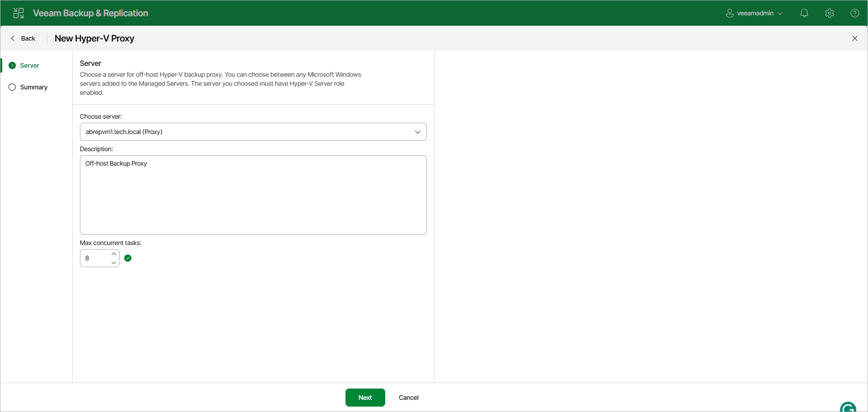Image resolution: width=868 pixels, height=412 pixels.
Task: Click the Max concurrent tasks field
Action: tap(95, 258)
